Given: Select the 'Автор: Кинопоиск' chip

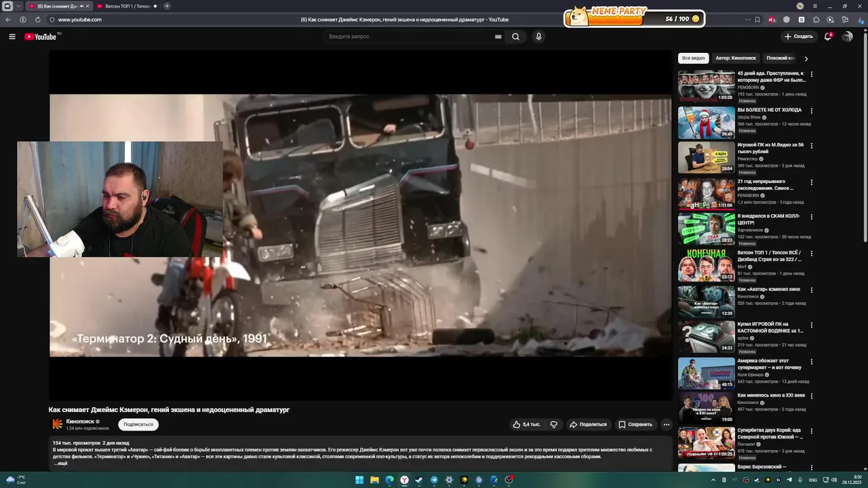Looking at the screenshot, I should click(736, 58).
